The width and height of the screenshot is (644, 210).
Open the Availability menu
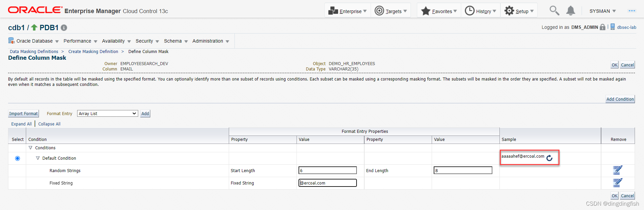(x=116, y=41)
